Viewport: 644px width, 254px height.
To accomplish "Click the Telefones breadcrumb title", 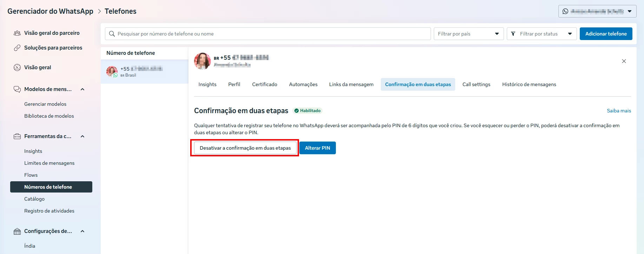I will tap(120, 11).
